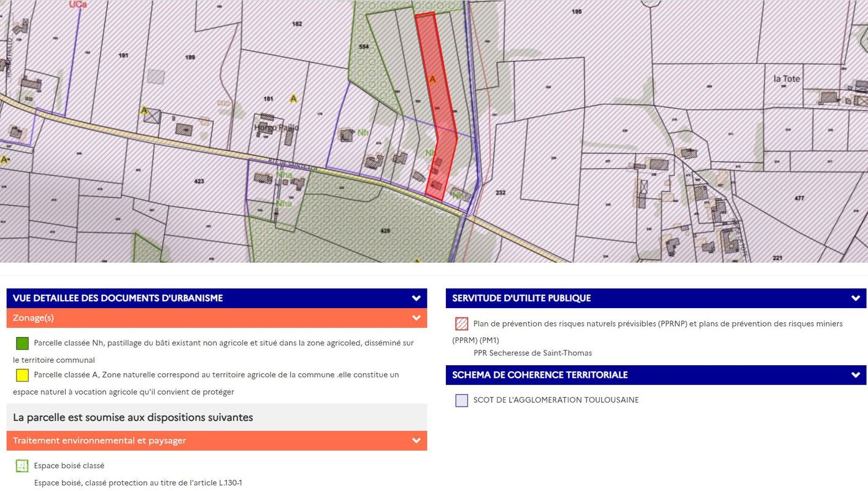Toggle the Schéma de cohérence territoriale header

tap(855, 375)
